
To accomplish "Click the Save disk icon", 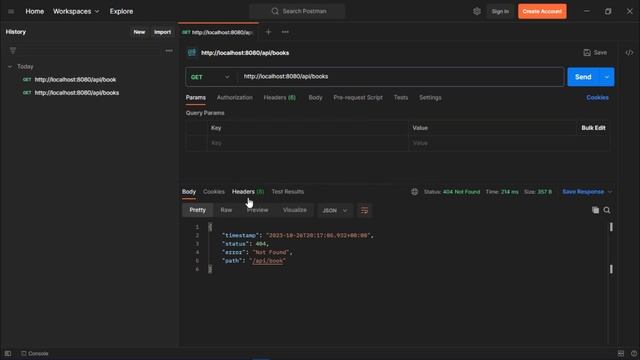I will coord(587,53).
